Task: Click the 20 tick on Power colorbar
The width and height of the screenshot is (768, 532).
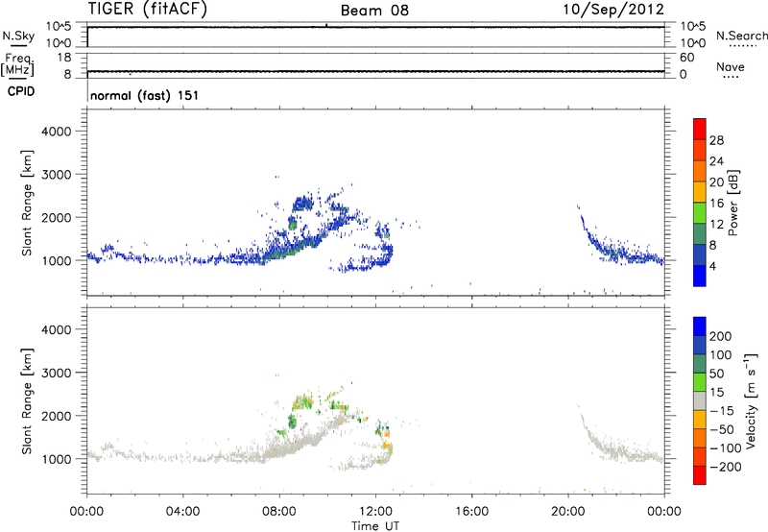Action: click(x=716, y=182)
